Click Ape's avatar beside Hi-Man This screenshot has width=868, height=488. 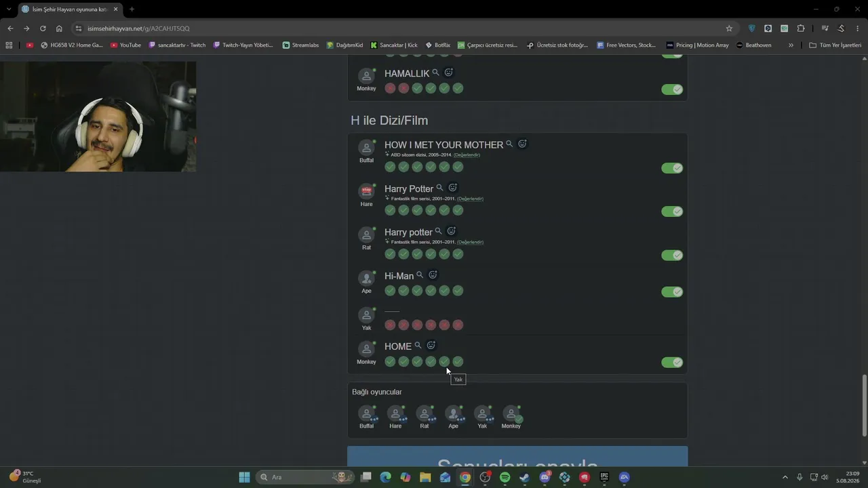[366, 279]
